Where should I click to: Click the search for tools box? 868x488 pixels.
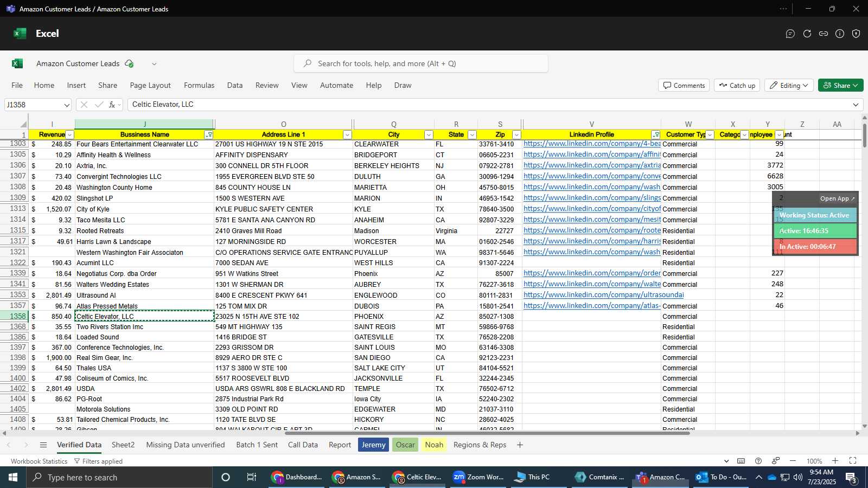coord(421,63)
